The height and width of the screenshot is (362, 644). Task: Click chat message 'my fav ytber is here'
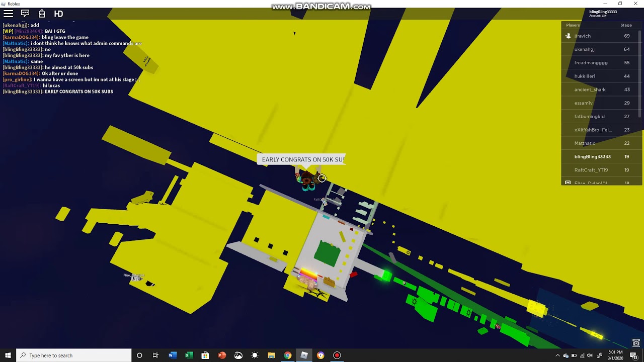67,55
